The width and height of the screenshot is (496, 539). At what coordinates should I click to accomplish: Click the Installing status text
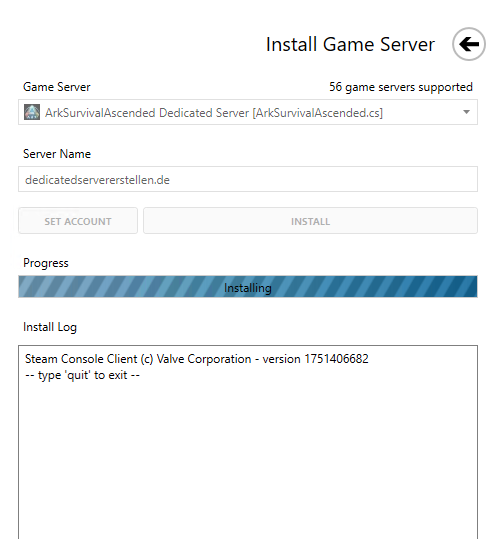point(248,288)
